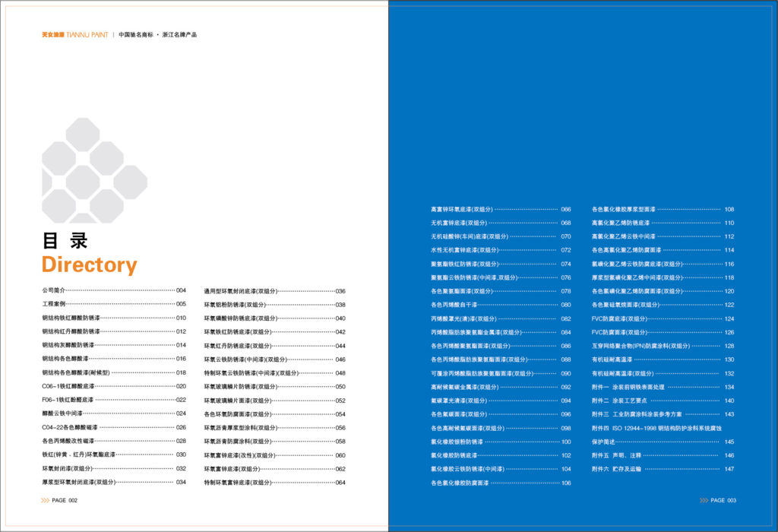Select the "氟碳罩光清漆(双组分)" entry
Image resolution: width=778 pixels, height=532 pixels.
501,401
